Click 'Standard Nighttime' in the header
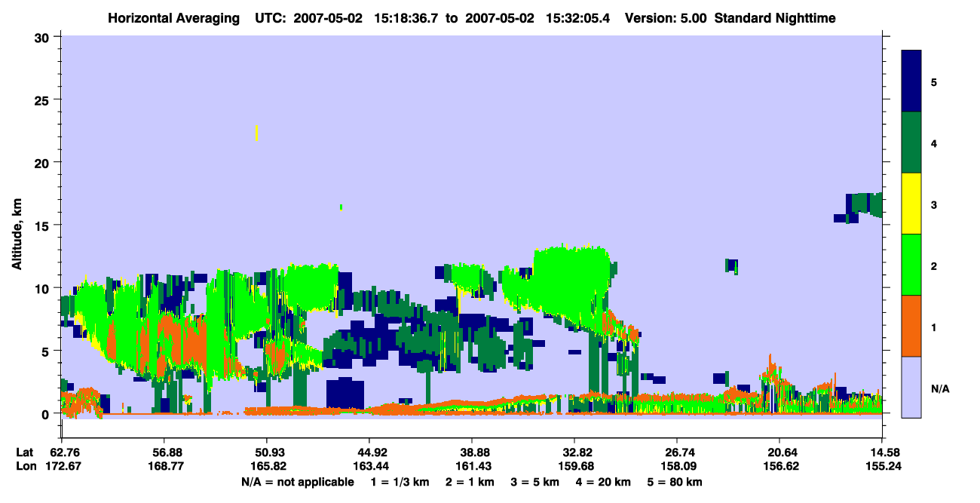This screenshot has width=980, height=503. tap(775, 17)
